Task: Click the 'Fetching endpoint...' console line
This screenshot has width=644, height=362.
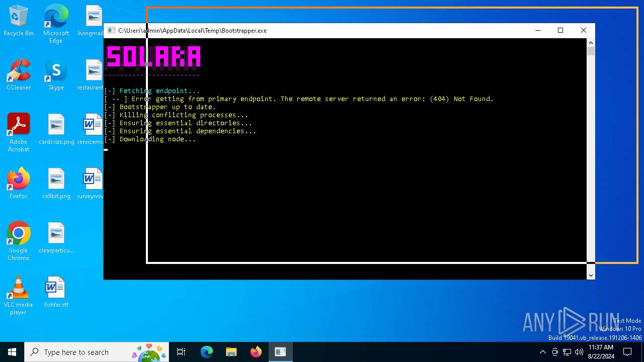Action: [x=152, y=91]
